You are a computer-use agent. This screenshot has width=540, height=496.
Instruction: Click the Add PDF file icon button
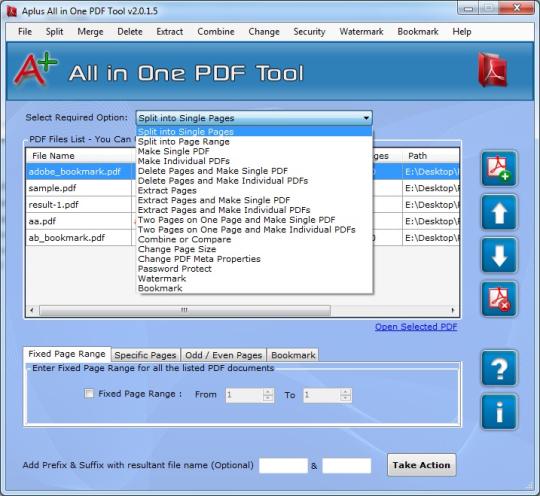499,168
